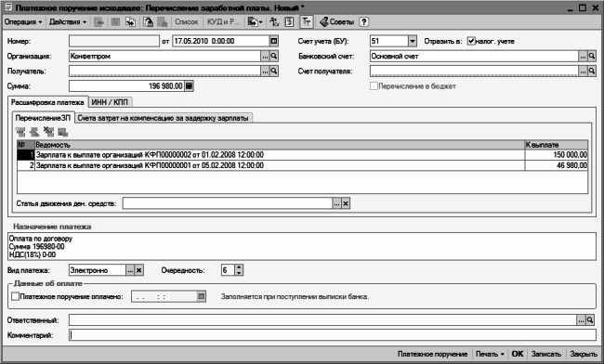Click the Список toolbar button

187,22
